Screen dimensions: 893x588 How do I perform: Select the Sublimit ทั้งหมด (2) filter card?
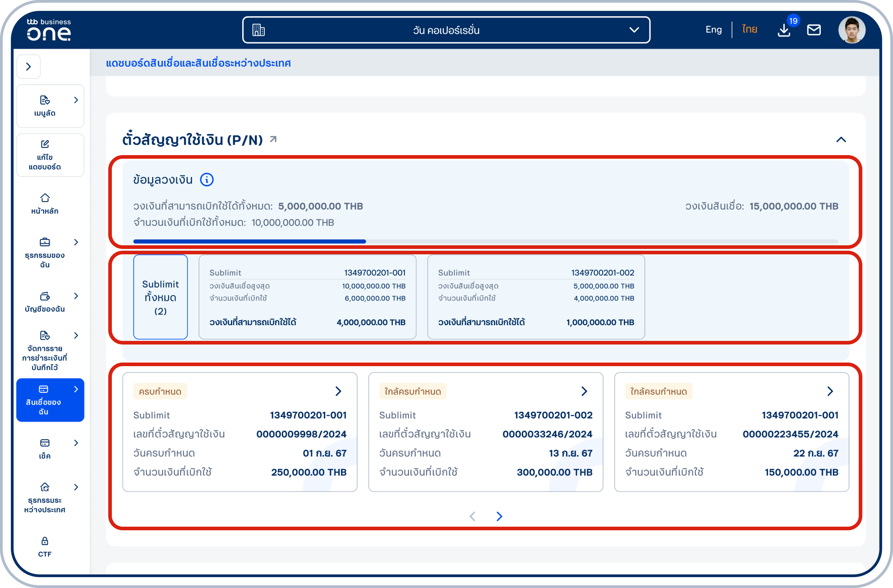[x=161, y=297]
